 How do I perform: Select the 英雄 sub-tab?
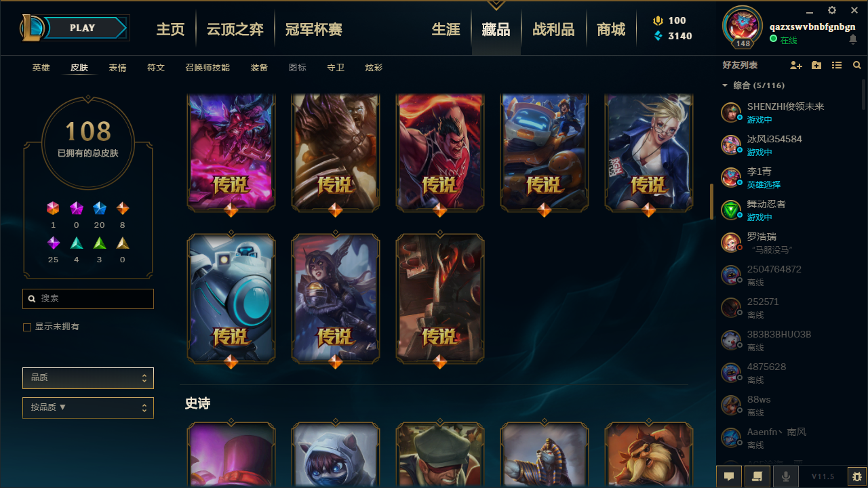[41, 68]
